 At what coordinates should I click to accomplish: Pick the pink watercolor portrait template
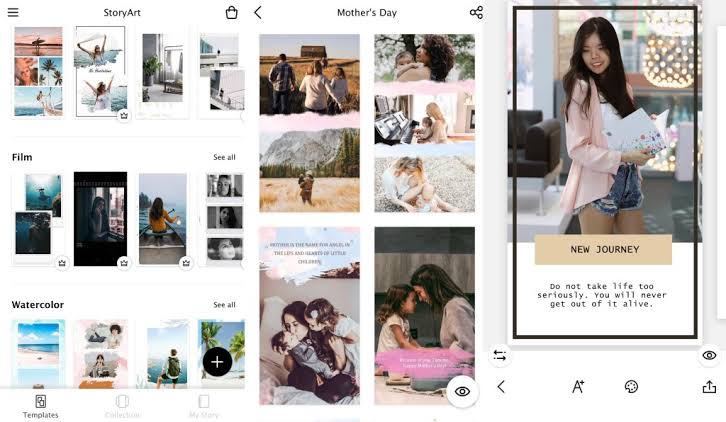(100, 354)
